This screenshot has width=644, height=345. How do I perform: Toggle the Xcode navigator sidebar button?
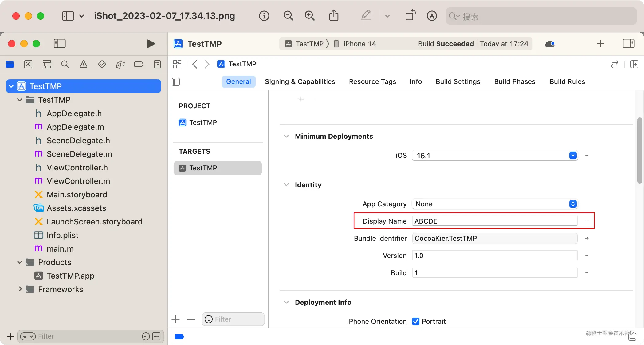pyautogui.click(x=60, y=44)
